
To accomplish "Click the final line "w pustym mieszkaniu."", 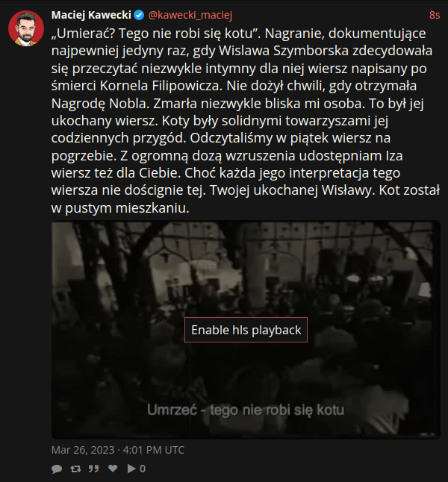I will click(x=120, y=208).
